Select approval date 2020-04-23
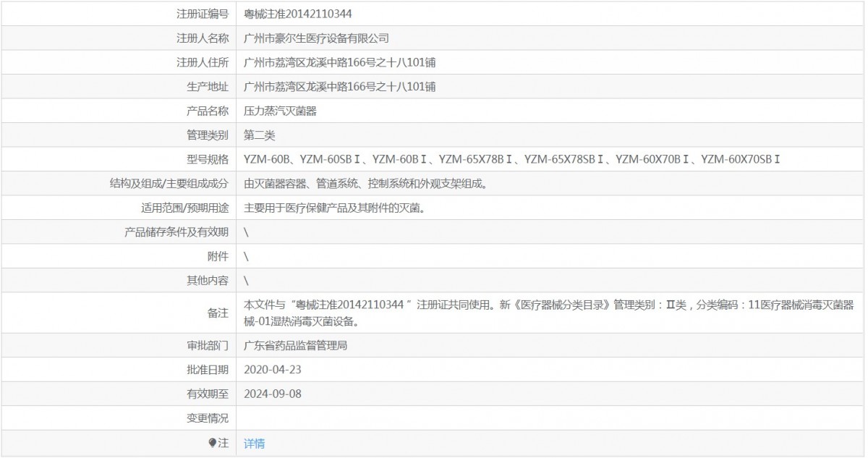The image size is (868, 458). coord(273,370)
